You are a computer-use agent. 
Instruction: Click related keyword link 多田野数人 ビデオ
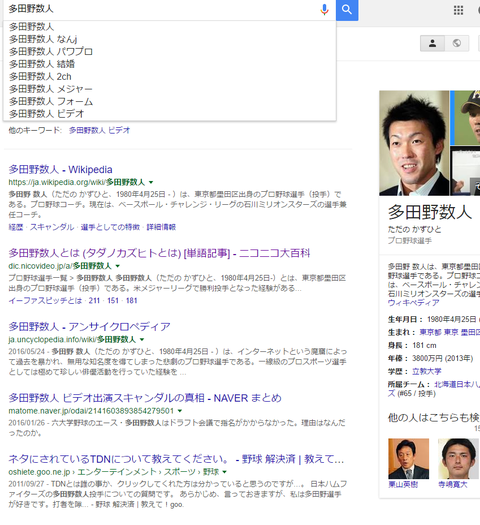[99, 130]
